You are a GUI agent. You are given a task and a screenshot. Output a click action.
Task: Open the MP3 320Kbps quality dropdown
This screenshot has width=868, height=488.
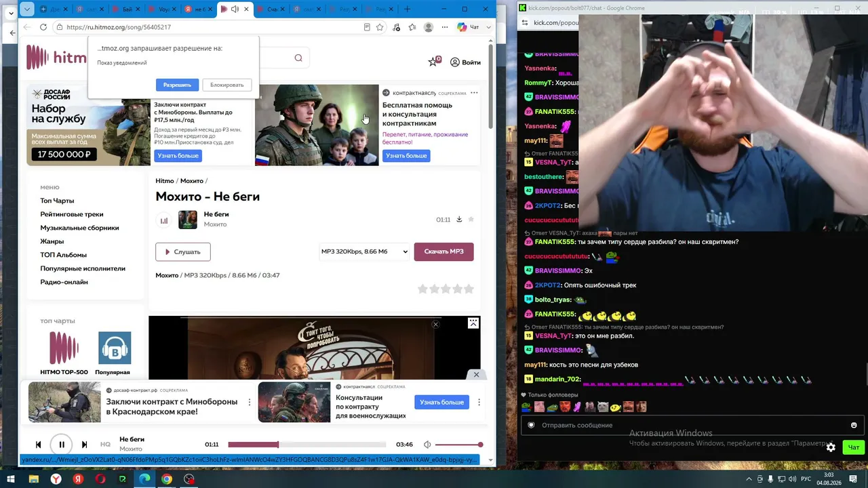[x=364, y=251]
